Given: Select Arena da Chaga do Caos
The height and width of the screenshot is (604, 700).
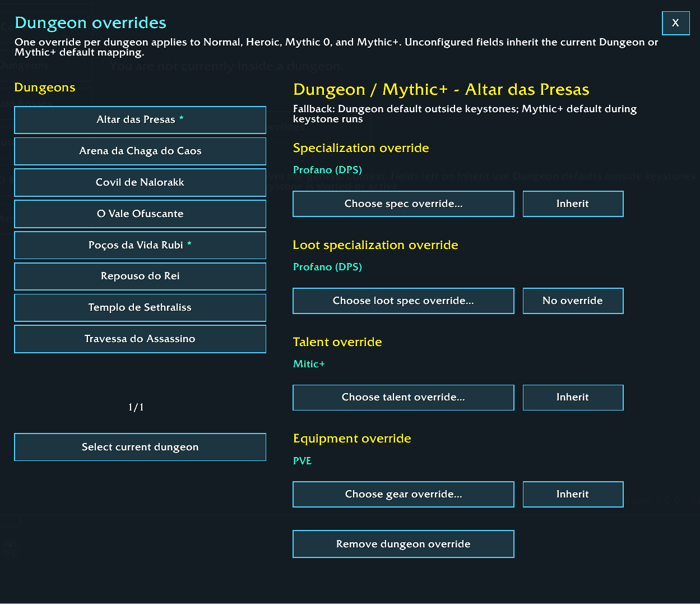Looking at the screenshot, I should coord(140,151).
